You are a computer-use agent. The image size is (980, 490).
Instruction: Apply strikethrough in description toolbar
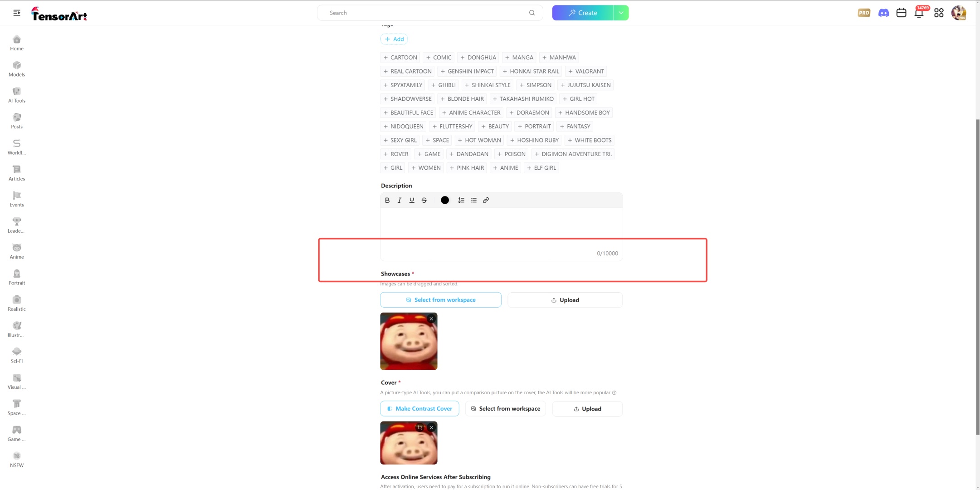(x=424, y=200)
